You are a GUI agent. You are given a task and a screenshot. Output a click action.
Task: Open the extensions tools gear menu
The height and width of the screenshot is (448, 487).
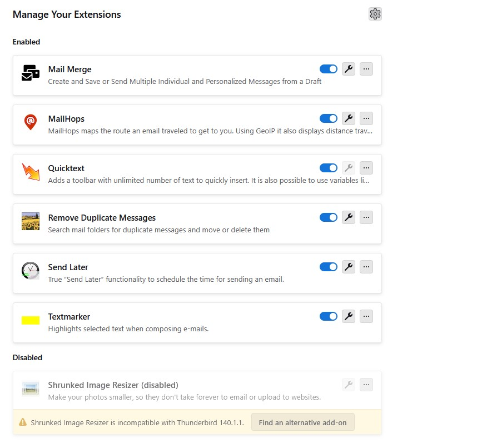click(375, 14)
